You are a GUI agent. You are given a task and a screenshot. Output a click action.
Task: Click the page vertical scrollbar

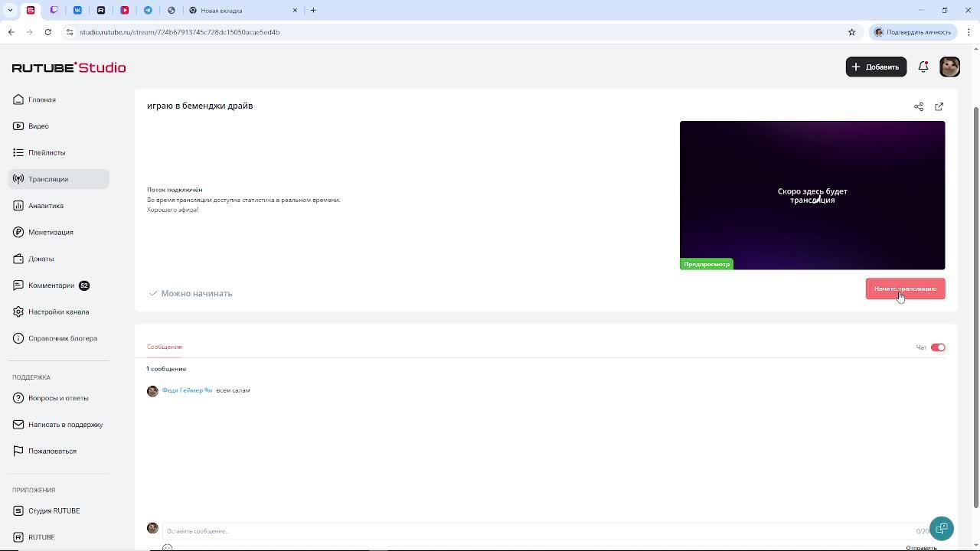(975, 306)
